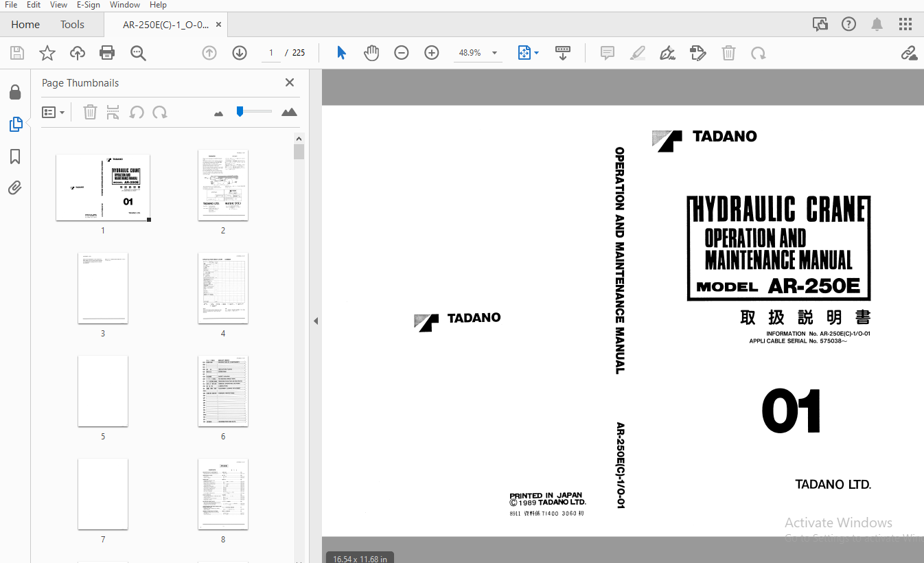The width and height of the screenshot is (924, 563).
Task: Click the thumbnail size slider handle
Action: pos(240,111)
